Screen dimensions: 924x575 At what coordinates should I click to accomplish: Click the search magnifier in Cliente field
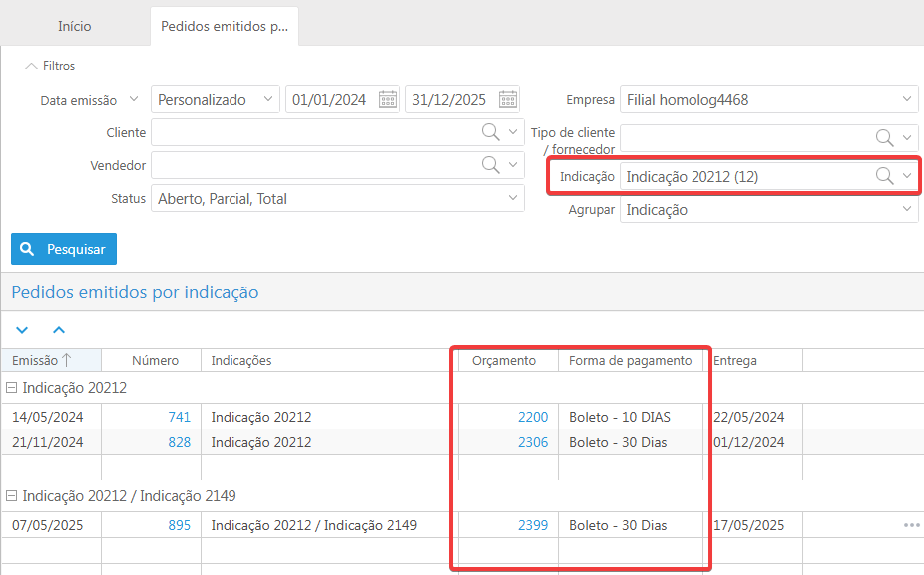coord(491,132)
